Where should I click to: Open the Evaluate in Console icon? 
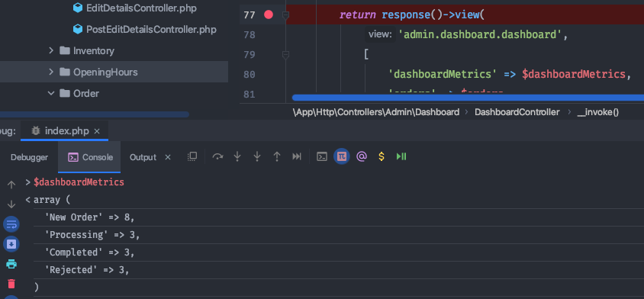[322, 156]
